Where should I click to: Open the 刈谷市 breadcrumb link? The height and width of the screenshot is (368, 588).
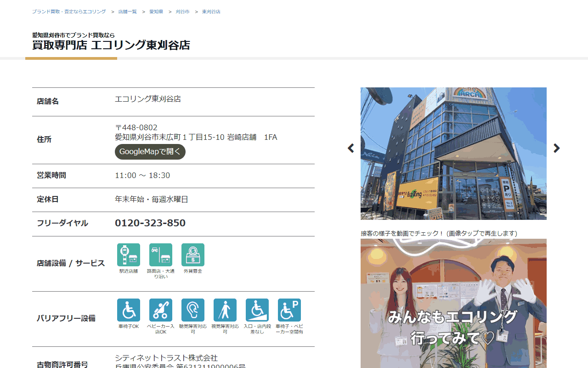[182, 11]
